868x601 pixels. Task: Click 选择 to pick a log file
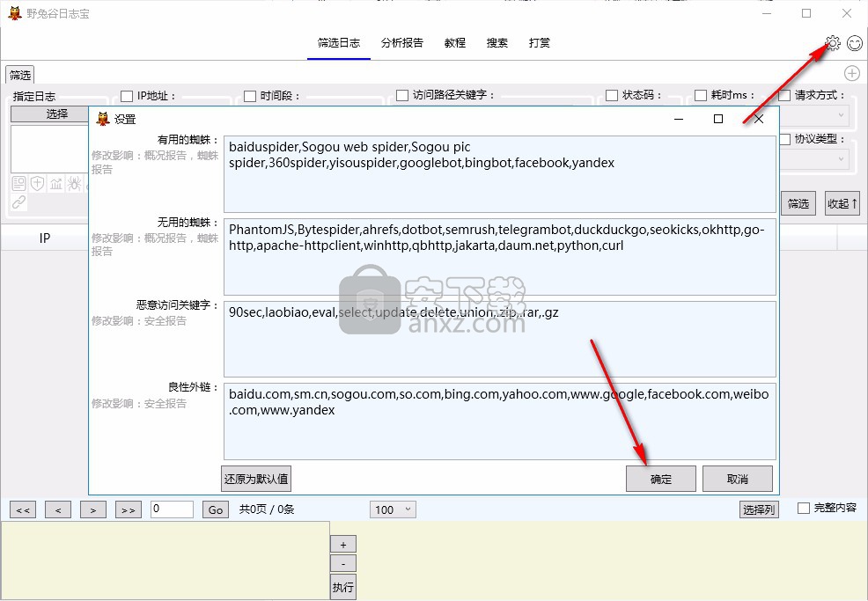[50, 114]
